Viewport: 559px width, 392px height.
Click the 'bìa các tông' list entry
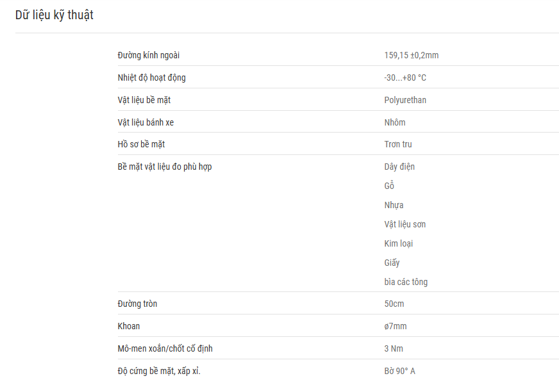click(406, 282)
